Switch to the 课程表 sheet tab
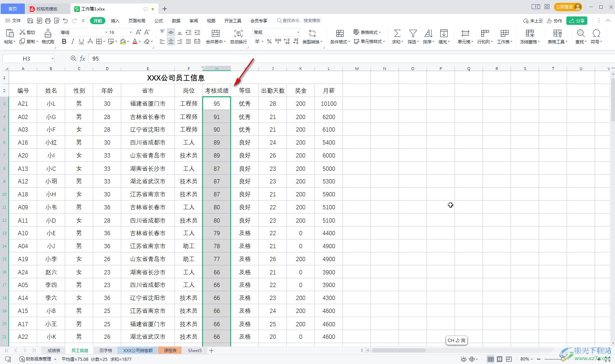Viewport: 615px width, 364px height. 170,350
